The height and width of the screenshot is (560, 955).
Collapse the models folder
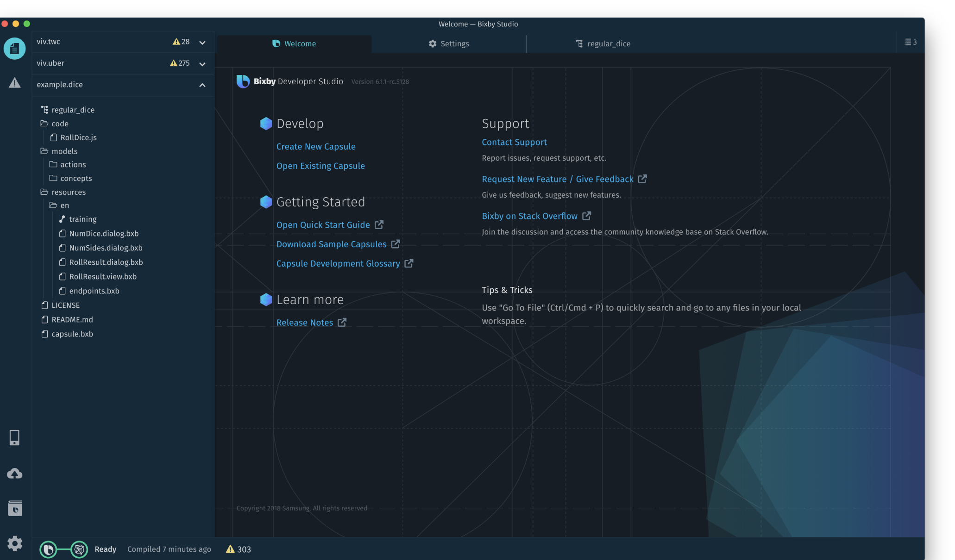[x=59, y=151]
